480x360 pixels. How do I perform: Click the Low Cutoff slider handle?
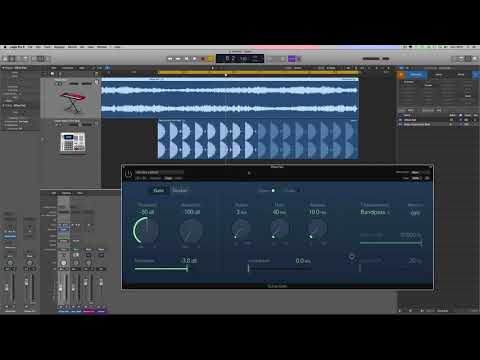pyautogui.click(x=360, y=268)
